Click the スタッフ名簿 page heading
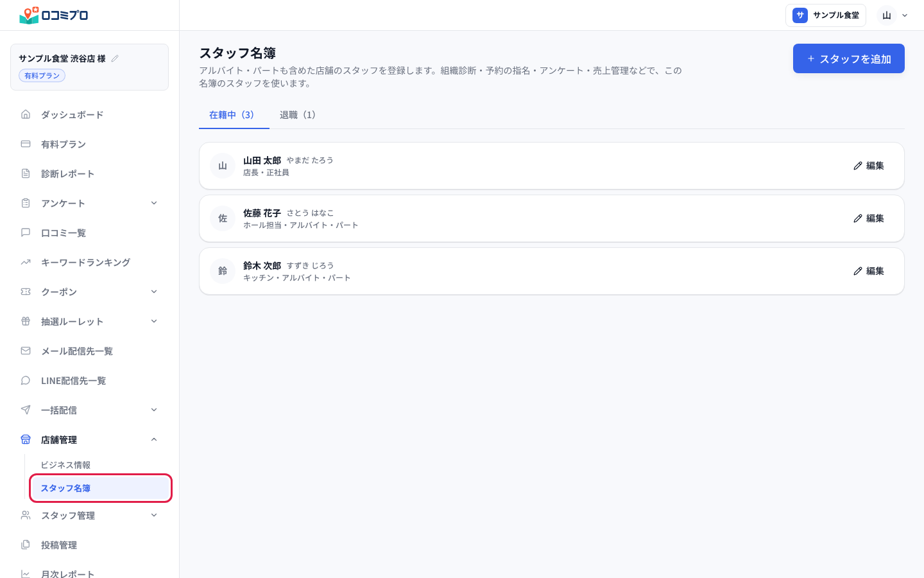The width and height of the screenshot is (924, 578). pos(237,53)
